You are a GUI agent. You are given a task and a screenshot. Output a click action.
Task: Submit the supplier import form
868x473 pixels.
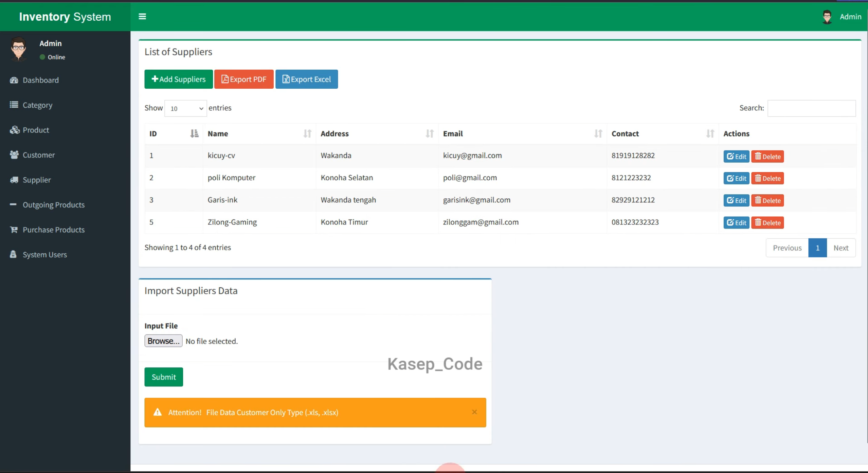[x=164, y=377]
